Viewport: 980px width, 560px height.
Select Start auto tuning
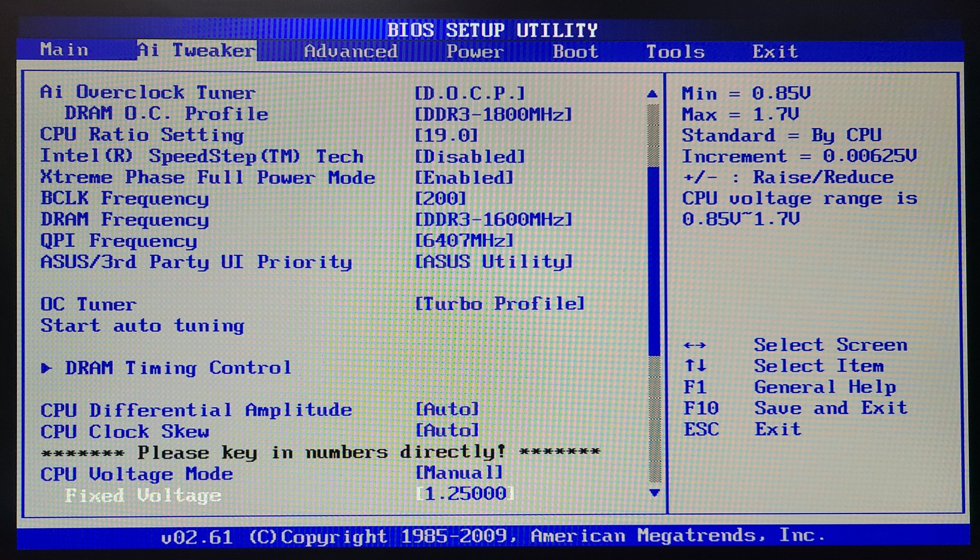point(142,326)
